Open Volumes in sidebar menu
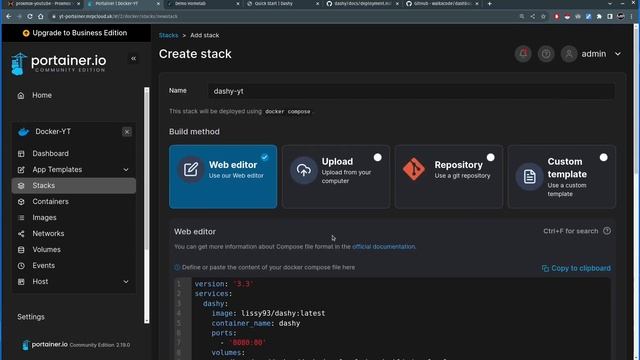640x360 pixels. pos(74,249)
